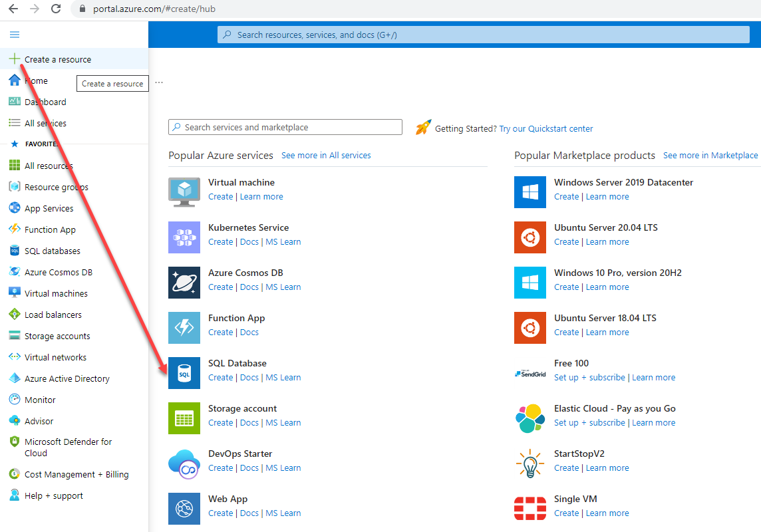Click the Monitor gauge icon
The image size is (761, 532).
point(15,400)
